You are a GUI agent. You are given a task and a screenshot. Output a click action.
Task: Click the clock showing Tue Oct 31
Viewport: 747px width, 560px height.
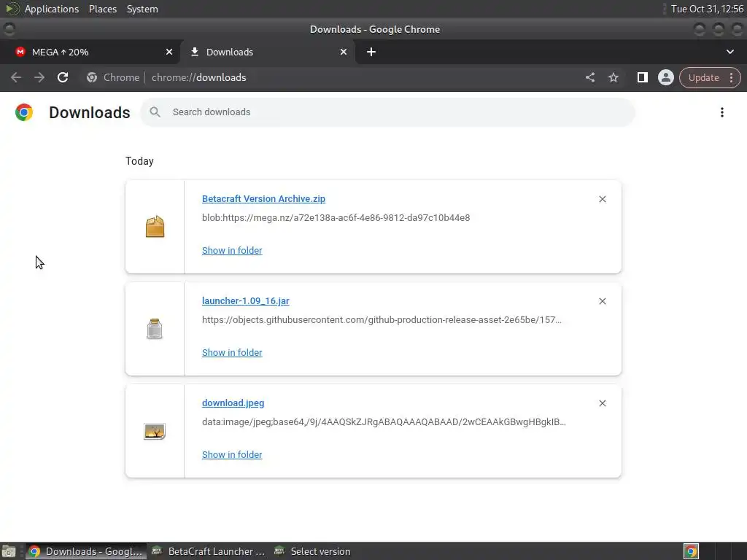pos(707,9)
